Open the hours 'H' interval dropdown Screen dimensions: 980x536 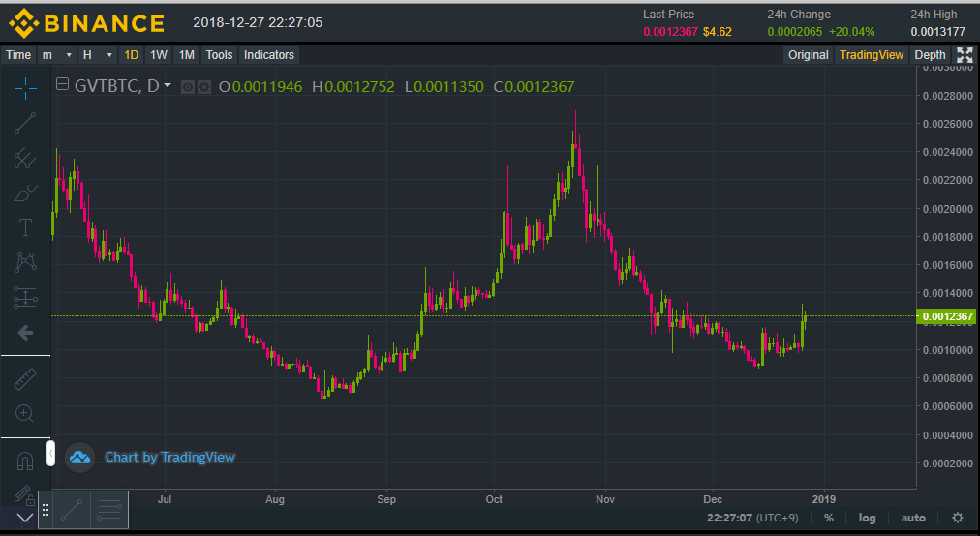[x=96, y=55]
